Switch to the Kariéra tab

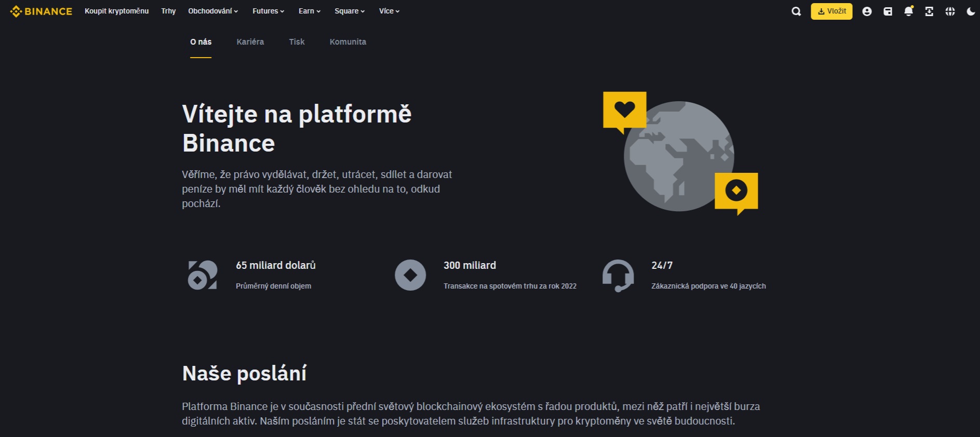click(x=250, y=42)
